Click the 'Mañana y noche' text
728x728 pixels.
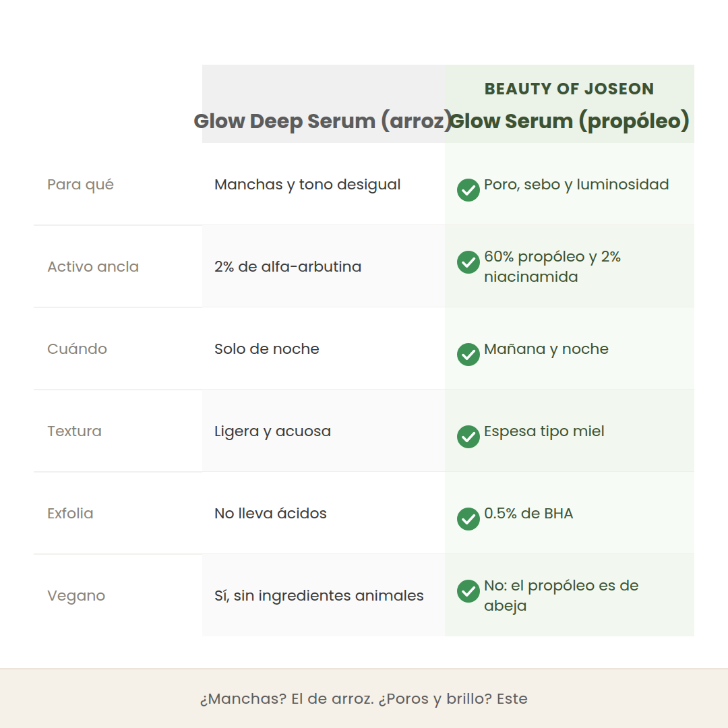tap(546, 349)
